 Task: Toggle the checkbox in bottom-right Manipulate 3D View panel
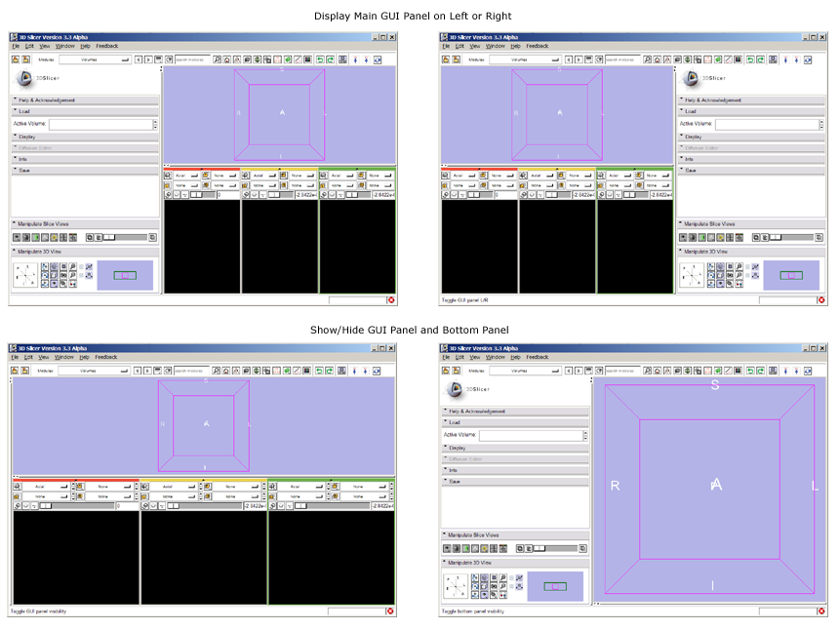point(511,577)
